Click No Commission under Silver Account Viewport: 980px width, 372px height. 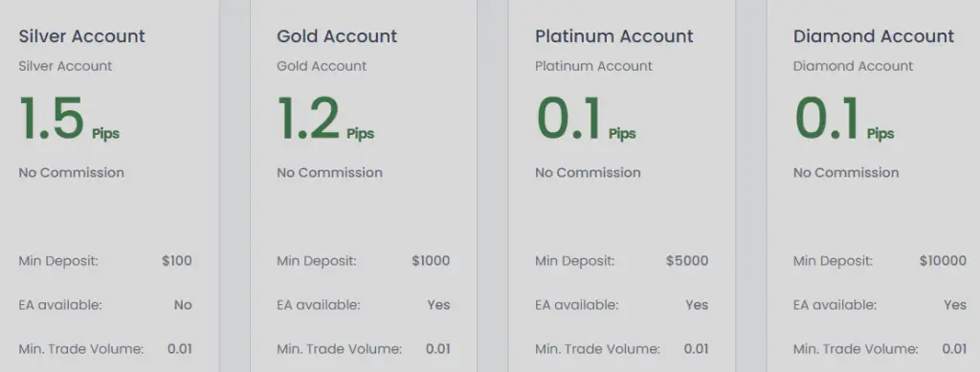coord(71,173)
